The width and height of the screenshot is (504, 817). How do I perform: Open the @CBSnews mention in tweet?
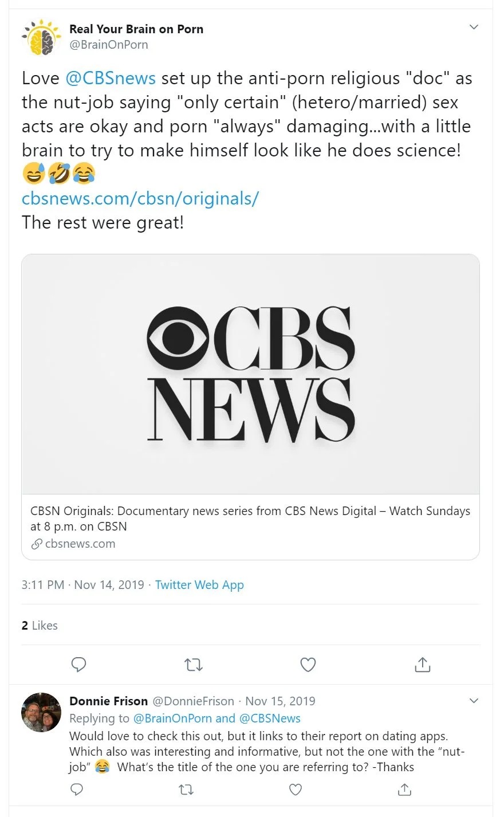click(111, 78)
